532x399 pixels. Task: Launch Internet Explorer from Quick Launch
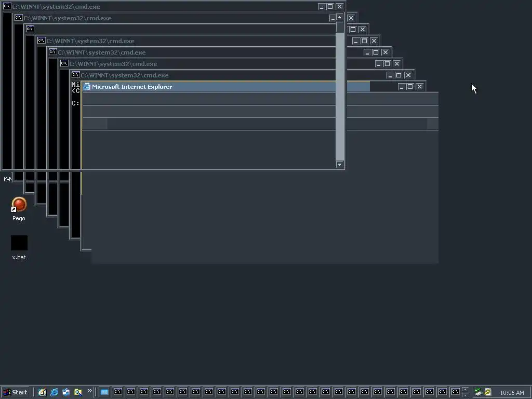tap(54, 392)
